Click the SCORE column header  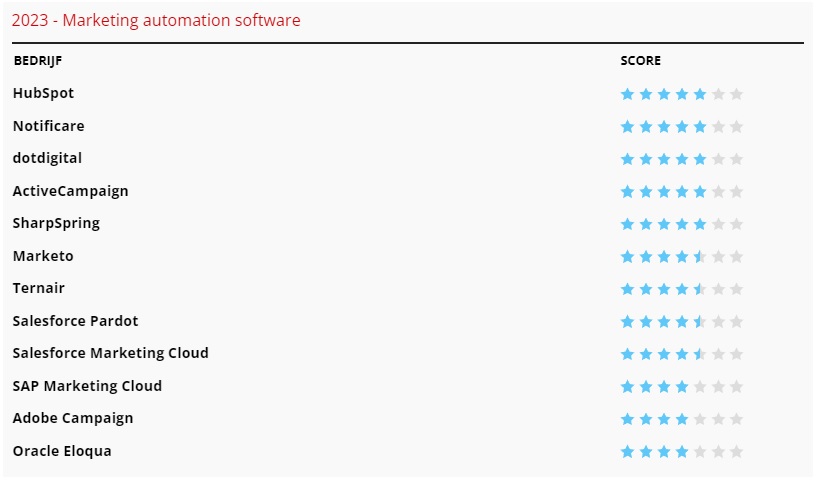tap(640, 61)
